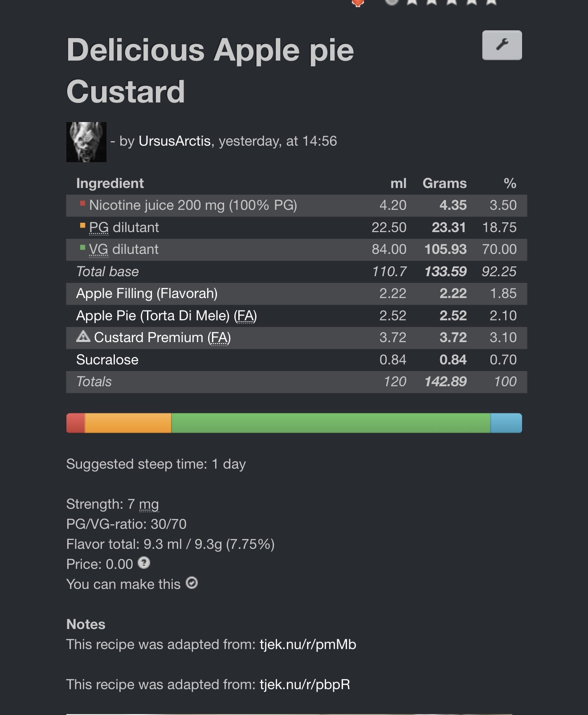This screenshot has height=715, width=588.
Task: Click the blue flavor segment of ratio bar
Action: [506, 423]
